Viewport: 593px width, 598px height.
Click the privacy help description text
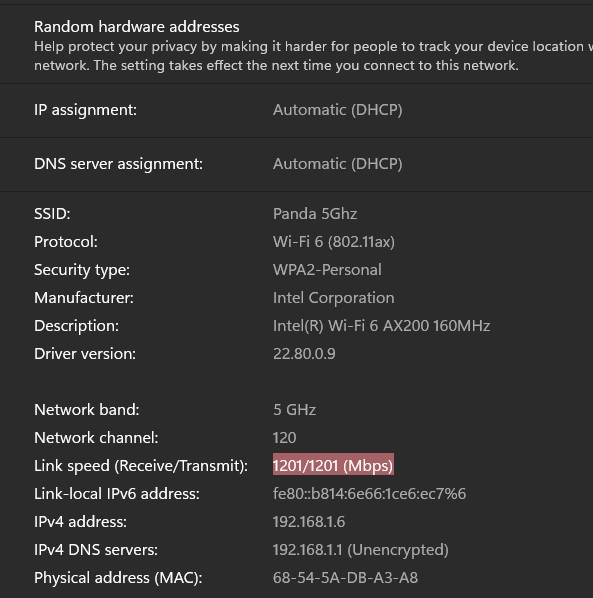pos(313,56)
